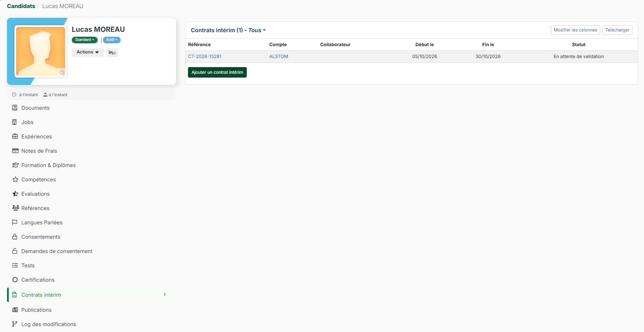
Task: Click the heart favorite icon on avatar
Action: [x=62, y=72]
